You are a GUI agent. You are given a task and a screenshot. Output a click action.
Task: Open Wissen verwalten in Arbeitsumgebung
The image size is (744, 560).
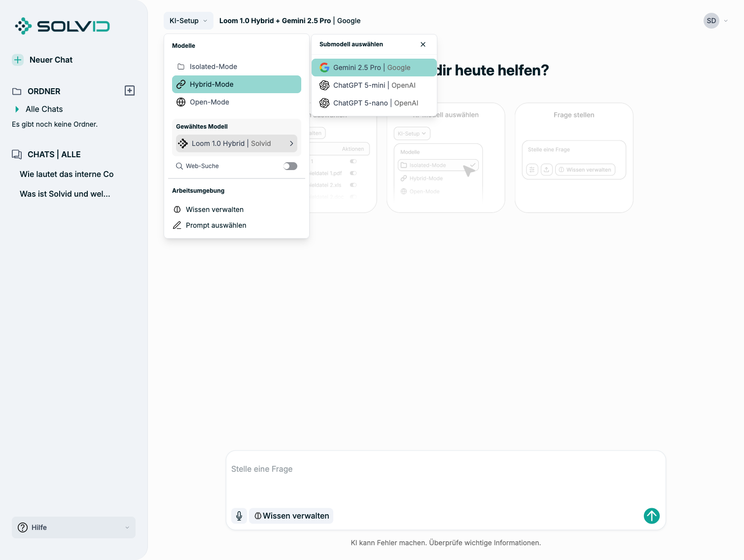click(237, 210)
